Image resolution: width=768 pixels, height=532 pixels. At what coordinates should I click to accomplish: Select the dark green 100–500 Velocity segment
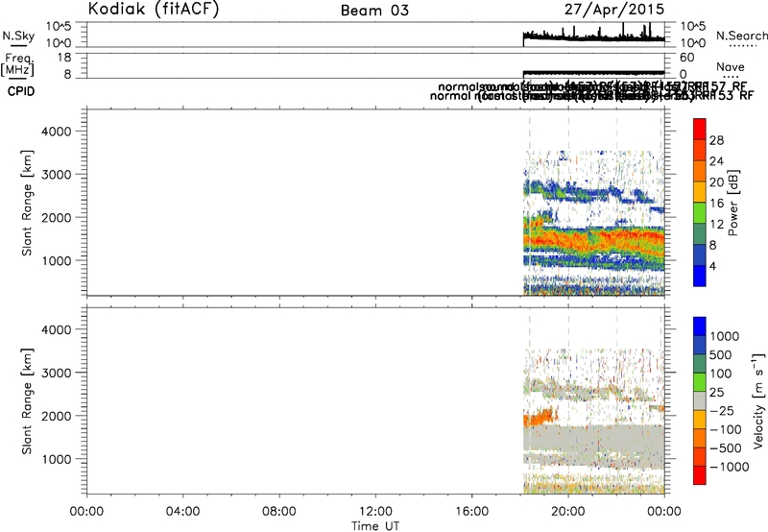(x=700, y=364)
